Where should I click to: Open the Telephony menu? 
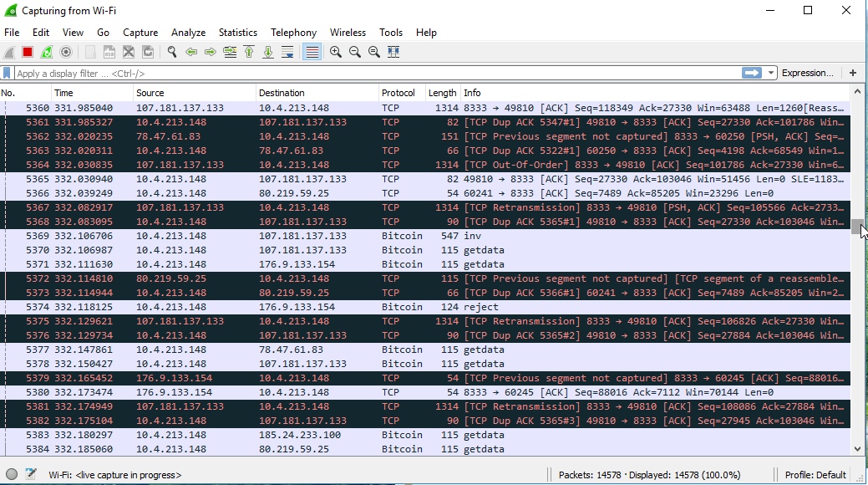[293, 33]
